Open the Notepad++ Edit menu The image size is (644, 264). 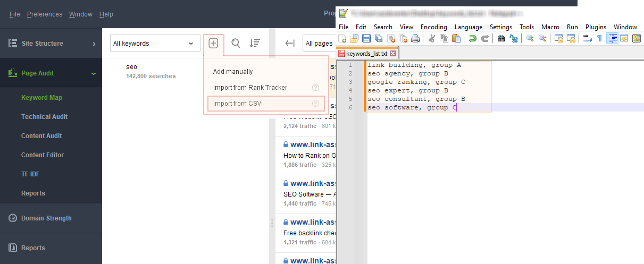click(x=361, y=27)
